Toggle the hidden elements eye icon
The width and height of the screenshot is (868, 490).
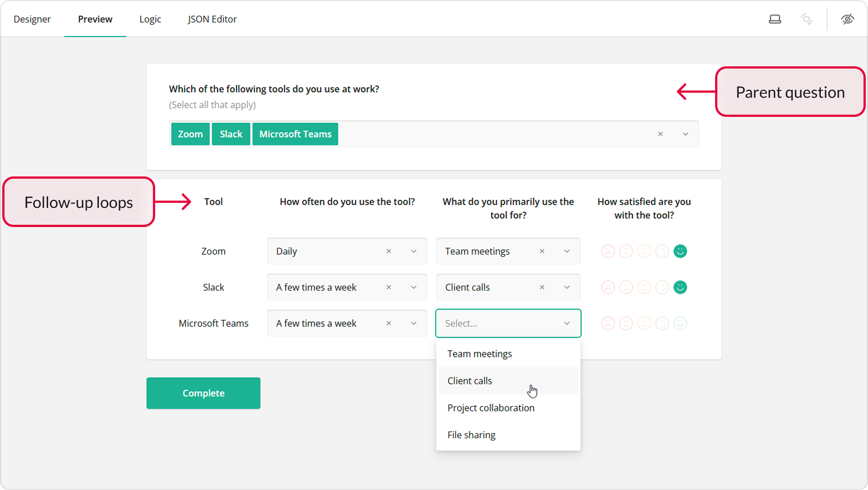847,19
